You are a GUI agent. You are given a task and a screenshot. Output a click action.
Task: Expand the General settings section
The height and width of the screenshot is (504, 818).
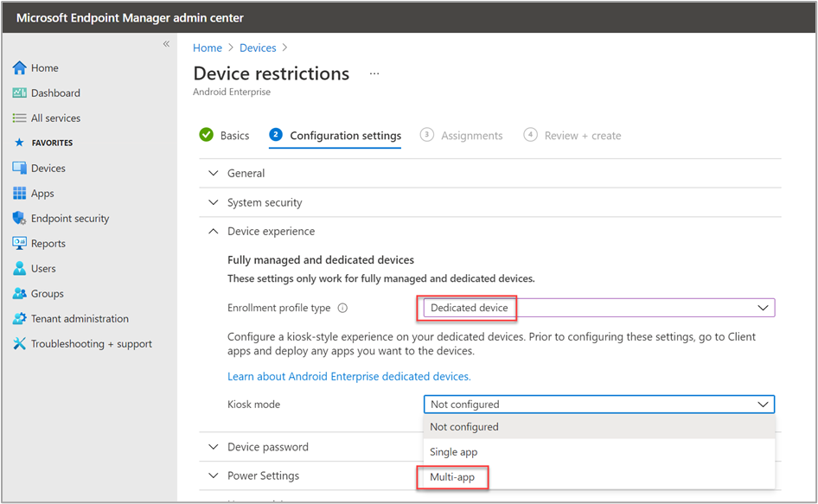tap(246, 173)
